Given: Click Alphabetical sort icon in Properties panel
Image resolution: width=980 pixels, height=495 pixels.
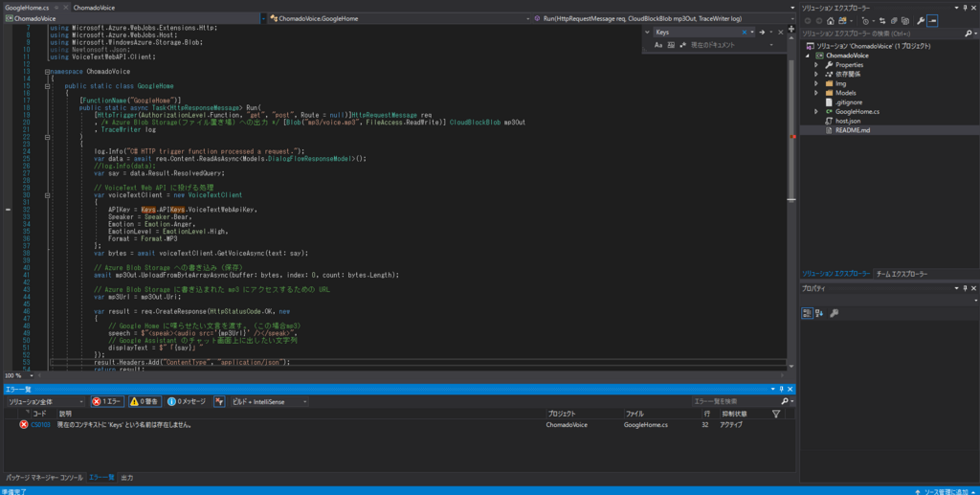Looking at the screenshot, I should (819, 313).
